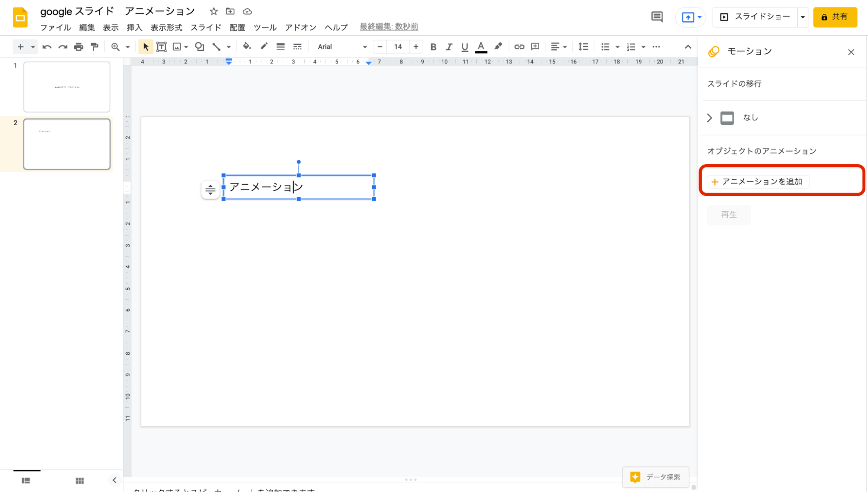Image resolution: width=868 pixels, height=492 pixels.
Task: Click the numbered list icon
Action: click(x=631, y=47)
